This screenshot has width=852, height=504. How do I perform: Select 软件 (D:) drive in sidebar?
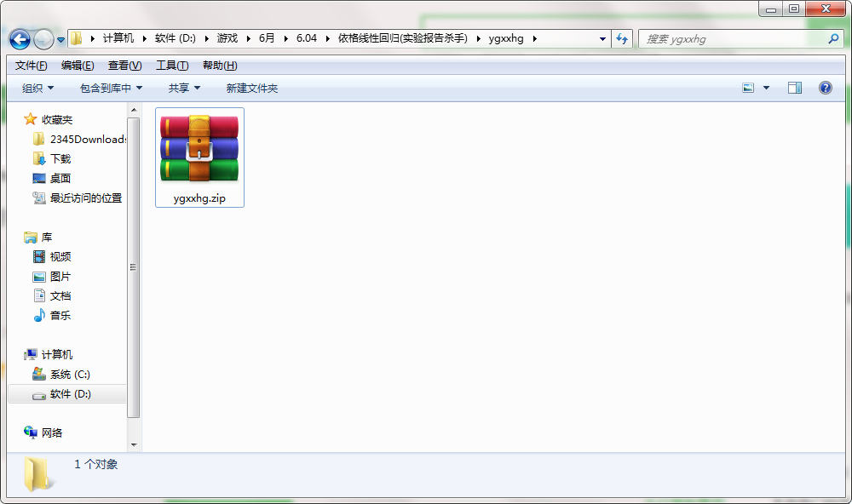pyautogui.click(x=67, y=393)
